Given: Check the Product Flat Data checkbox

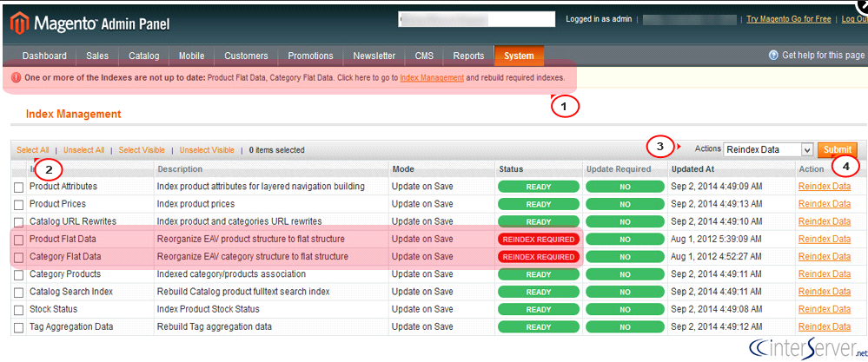Looking at the screenshot, I should (19, 240).
